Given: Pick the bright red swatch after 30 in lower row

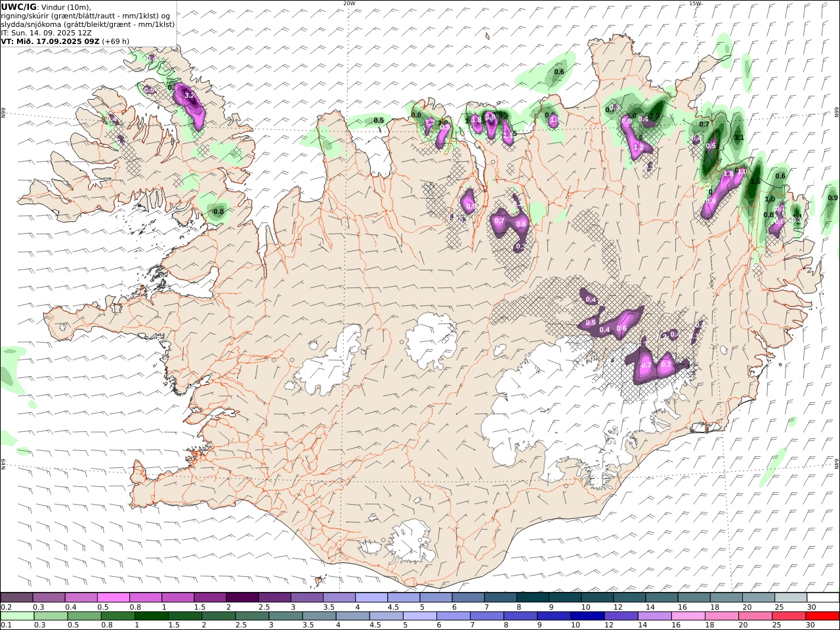Looking at the screenshot, I should point(822,616).
